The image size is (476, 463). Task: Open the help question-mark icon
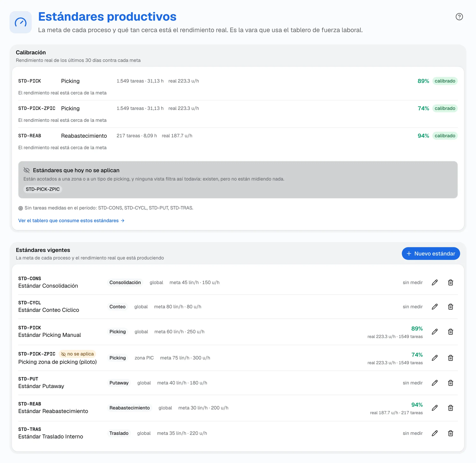coord(459,16)
